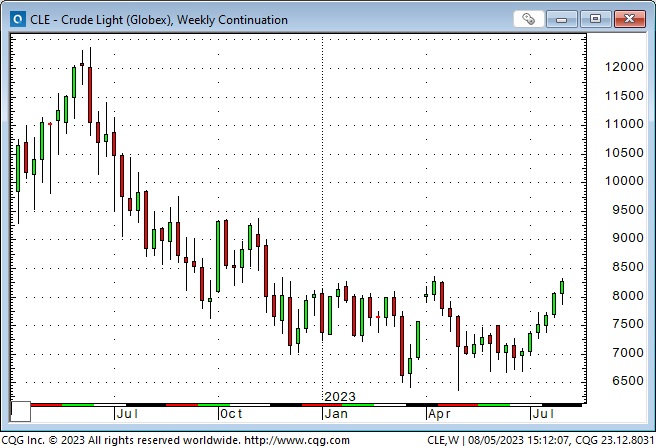
Task: Click the CQG chart icon in the title bar
Action: tap(18, 19)
